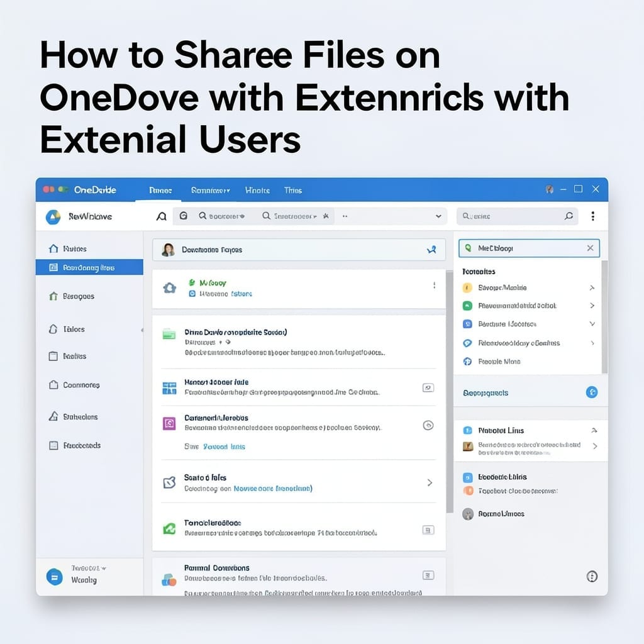Click into the top-right search input field
Screen dimensions: 644x644
point(517,216)
